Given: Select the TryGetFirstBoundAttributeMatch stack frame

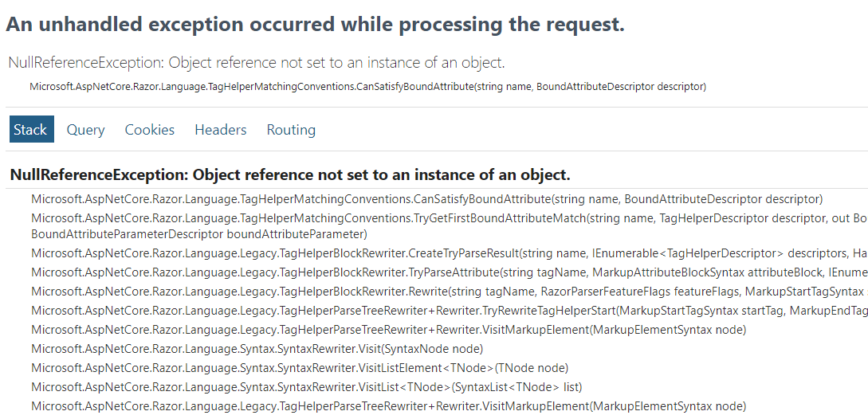Looking at the screenshot, I should (x=446, y=217).
